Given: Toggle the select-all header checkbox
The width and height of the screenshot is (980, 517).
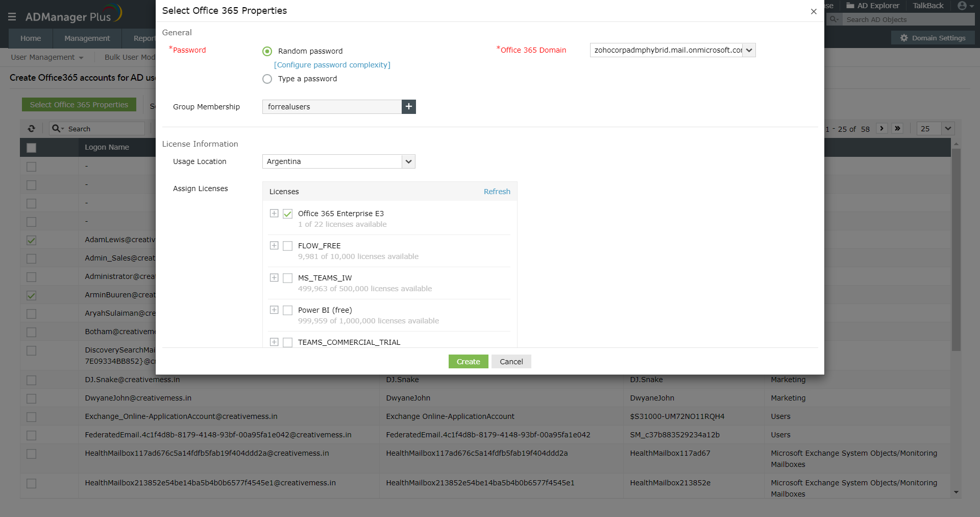Looking at the screenshot, I should click(32, 148).
